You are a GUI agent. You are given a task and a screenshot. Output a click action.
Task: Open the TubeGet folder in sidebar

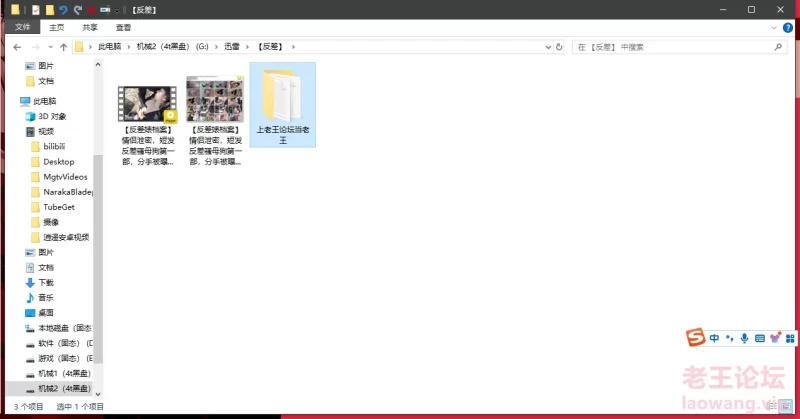tap(53, 207)
